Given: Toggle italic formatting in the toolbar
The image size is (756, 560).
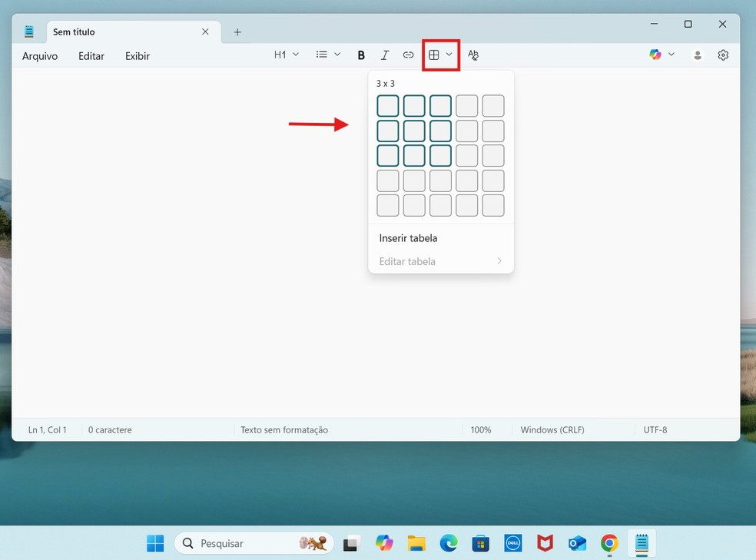Looking at the screenshot, I should [x=385, y=55].
